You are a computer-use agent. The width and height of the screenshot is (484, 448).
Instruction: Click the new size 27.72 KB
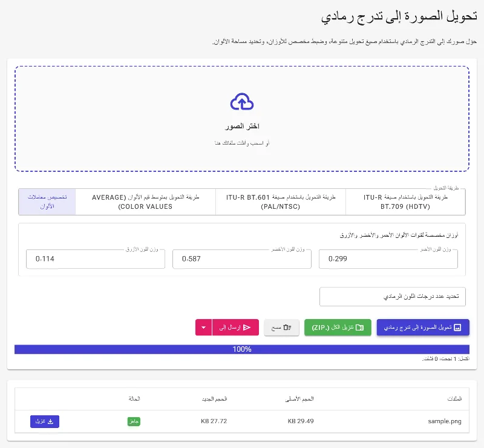(214, 421)
